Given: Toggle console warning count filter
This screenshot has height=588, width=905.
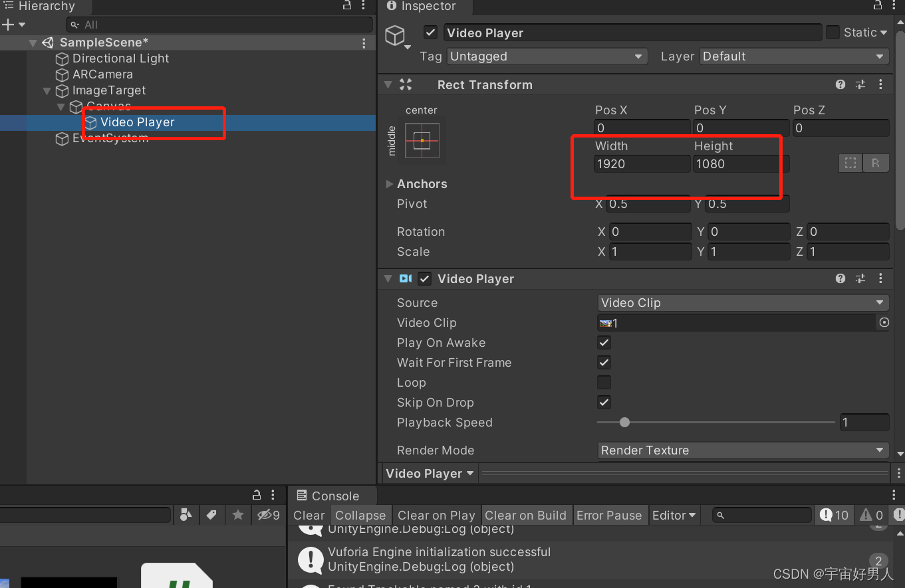Looking at the screenshot, I should pos(871,515).
